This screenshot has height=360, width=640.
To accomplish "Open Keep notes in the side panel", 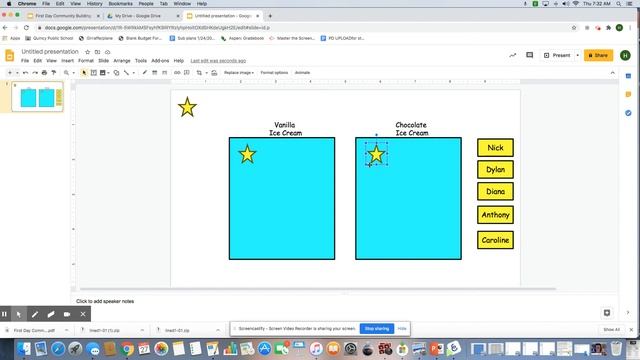I will [x=628, y=94].
